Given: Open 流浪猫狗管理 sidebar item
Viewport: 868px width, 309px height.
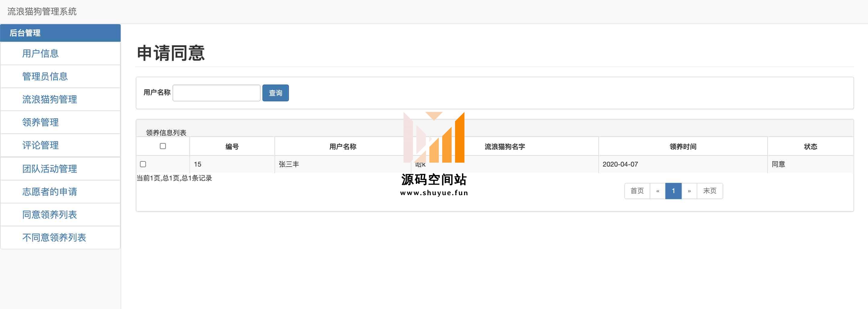Looking at the screenshot, I should pyautogui.click(x=49, y=99).
